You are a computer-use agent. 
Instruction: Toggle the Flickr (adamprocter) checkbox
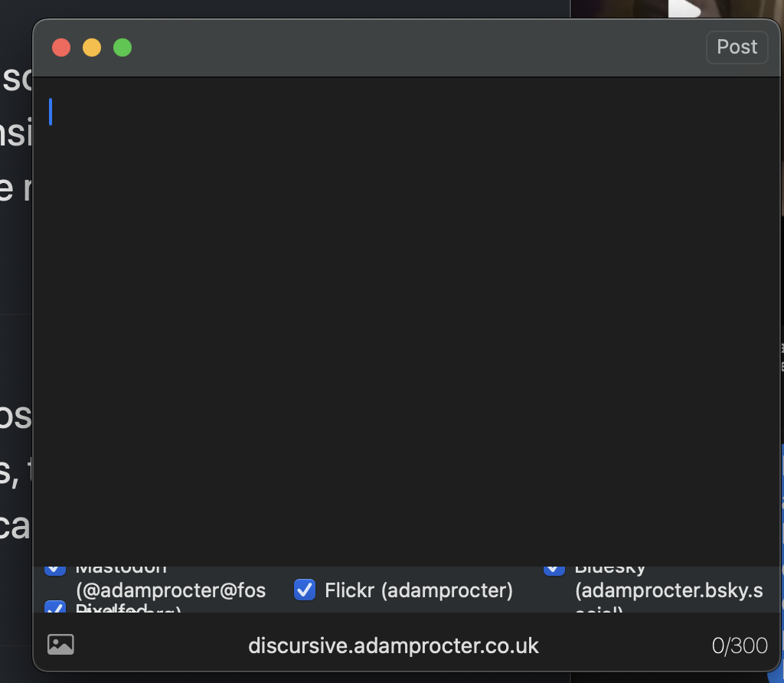tap(304, 590)
